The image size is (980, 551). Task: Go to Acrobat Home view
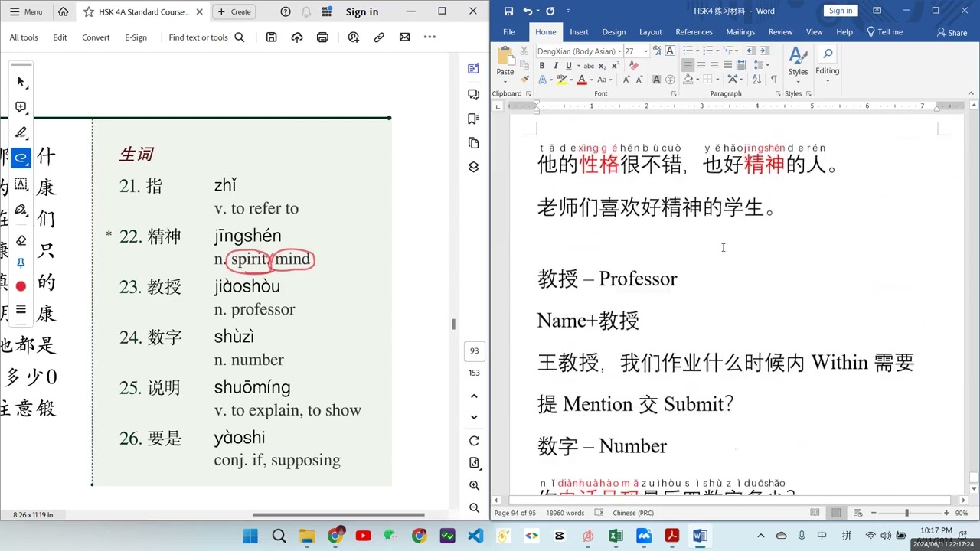[63, 11]
